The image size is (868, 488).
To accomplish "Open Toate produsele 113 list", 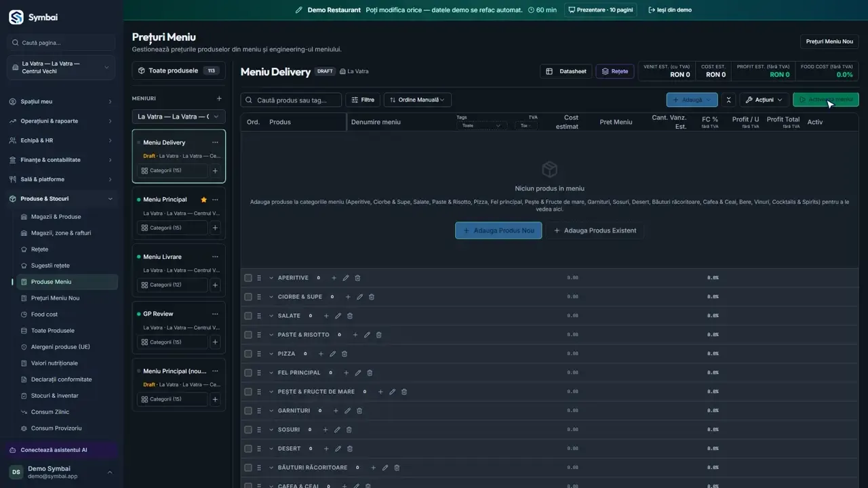I will 178,70.
